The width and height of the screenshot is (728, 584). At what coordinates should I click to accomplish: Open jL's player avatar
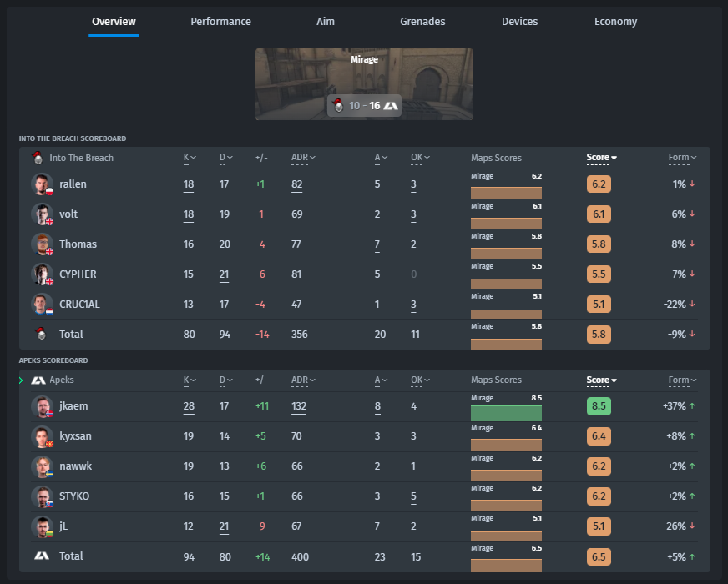tap(43, 526)
